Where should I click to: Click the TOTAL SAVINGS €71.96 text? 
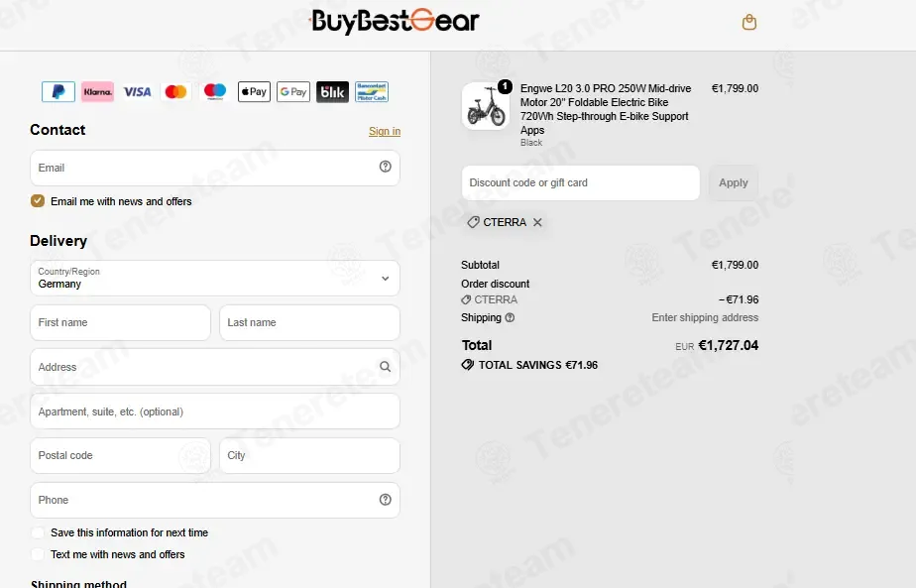click(538, 365)
